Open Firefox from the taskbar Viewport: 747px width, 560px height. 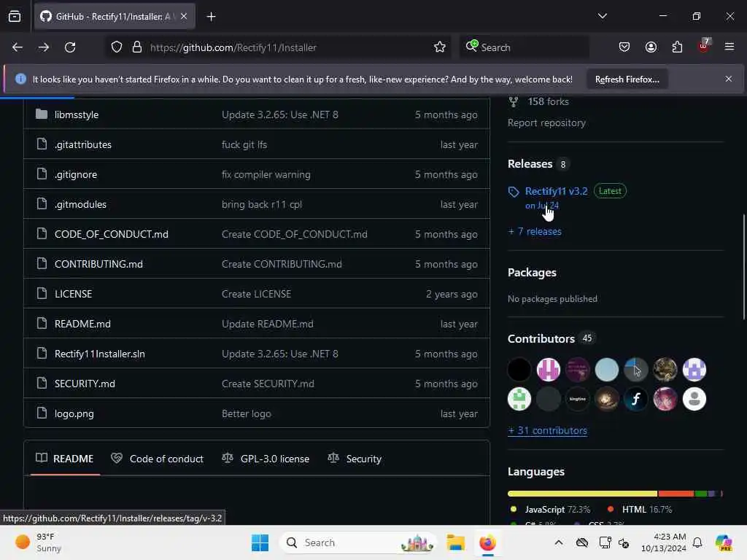[487, 542]
